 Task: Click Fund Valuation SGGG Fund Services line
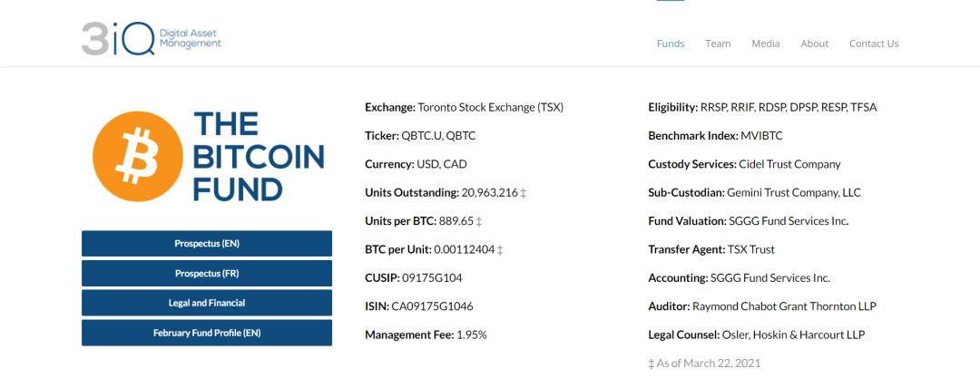coord(749,221)
